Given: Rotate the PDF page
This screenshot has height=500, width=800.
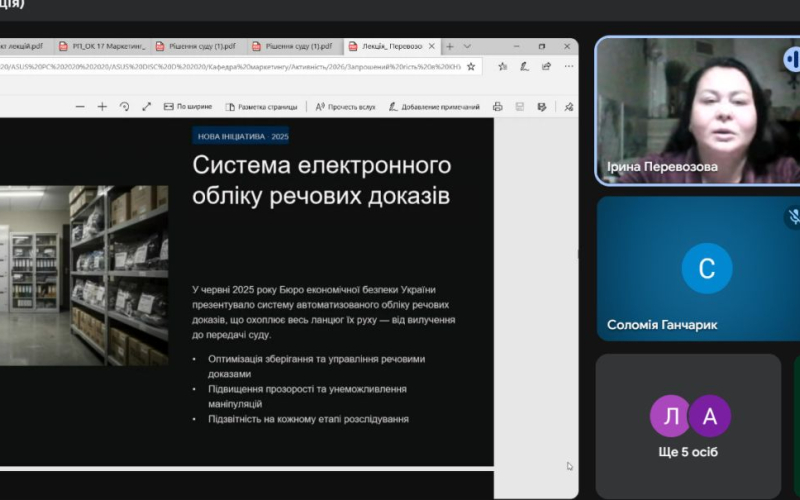Looking at the screenshot, I should [x=124, y=107].
